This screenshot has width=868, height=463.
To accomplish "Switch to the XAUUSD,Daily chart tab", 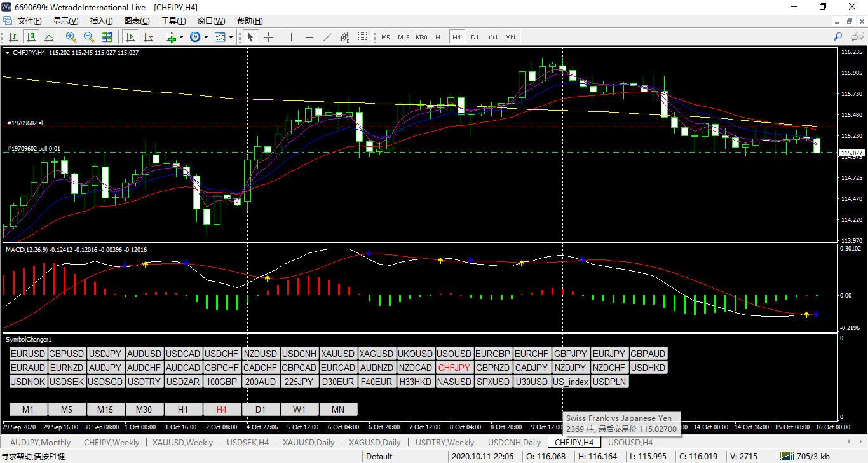I will [308, 442].
